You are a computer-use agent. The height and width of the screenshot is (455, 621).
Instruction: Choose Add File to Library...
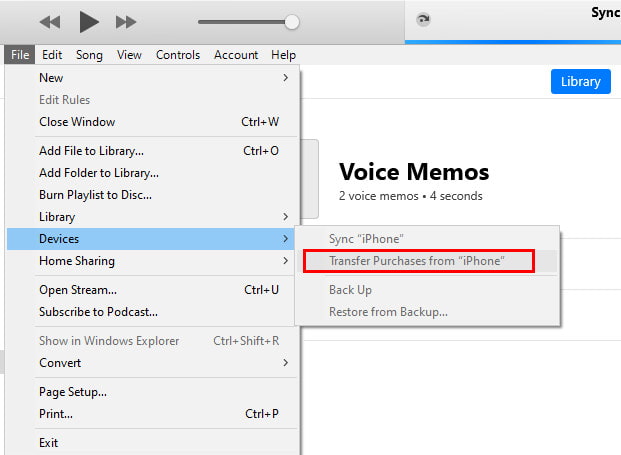(x=152, y=151)
